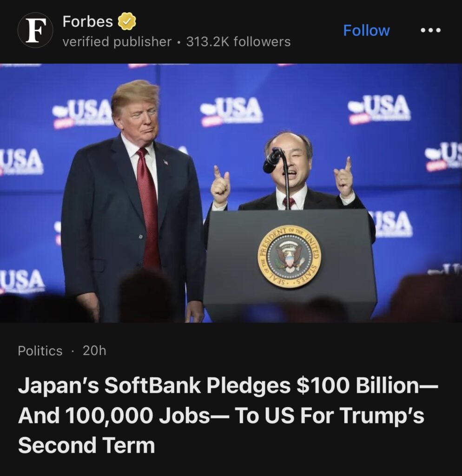Tap the verified publisher label
This screenshot has height=476, width=462.
[117, 41]
